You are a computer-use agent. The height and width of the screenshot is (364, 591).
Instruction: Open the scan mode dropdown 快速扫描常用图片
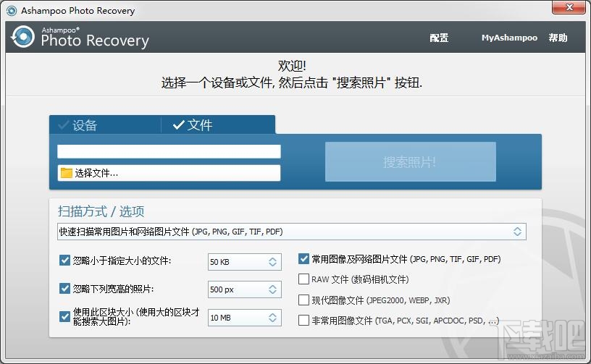pos(292,232)
